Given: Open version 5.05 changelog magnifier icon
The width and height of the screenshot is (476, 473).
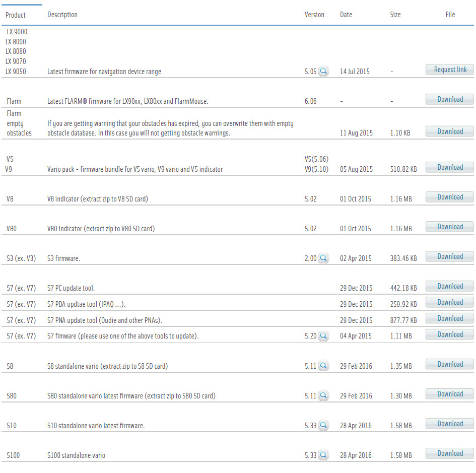Looking at the screenshot, I should click(x=323, y=72).
